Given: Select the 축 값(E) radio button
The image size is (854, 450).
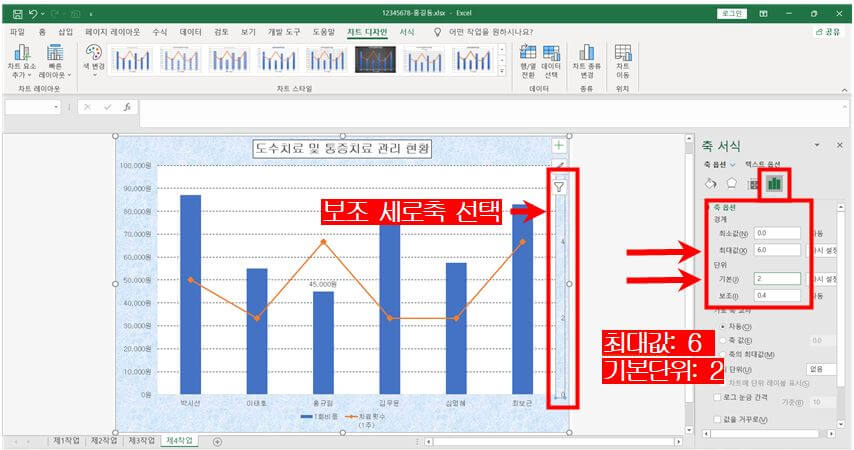Looking at the screenshot, I should point(723,340).
